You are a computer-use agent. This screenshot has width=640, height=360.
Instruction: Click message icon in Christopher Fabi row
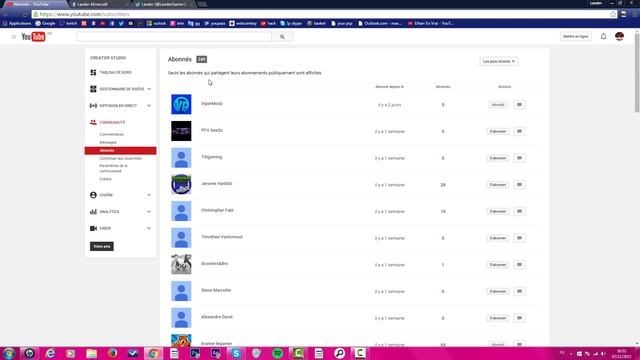point(519,211)
